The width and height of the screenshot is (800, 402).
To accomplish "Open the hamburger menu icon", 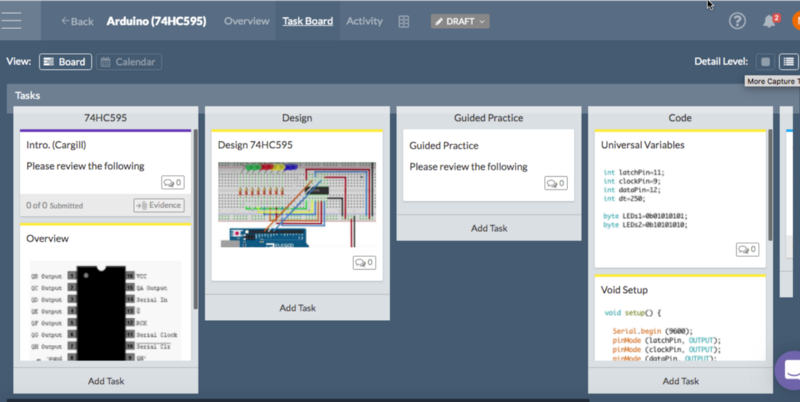I will click(16, 21).
